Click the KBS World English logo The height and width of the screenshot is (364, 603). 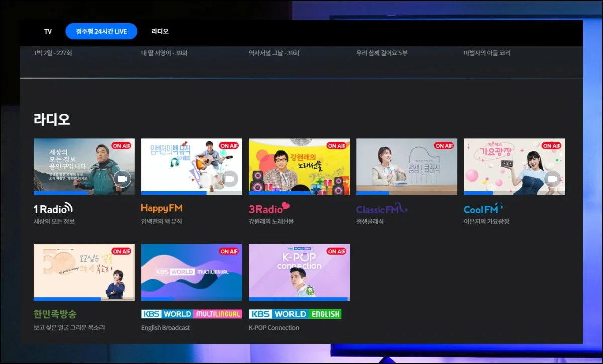[295, 314]
